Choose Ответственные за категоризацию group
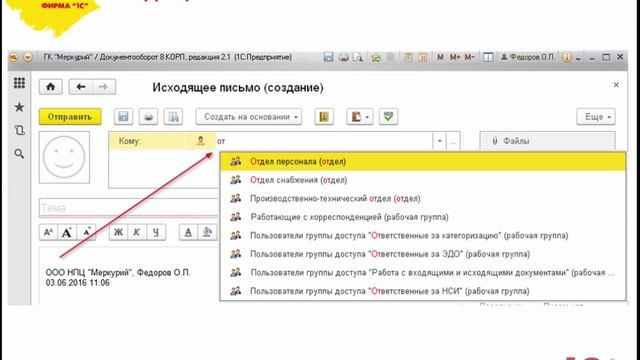This screenshot has height=360, width=640. [x=422, y=236]
